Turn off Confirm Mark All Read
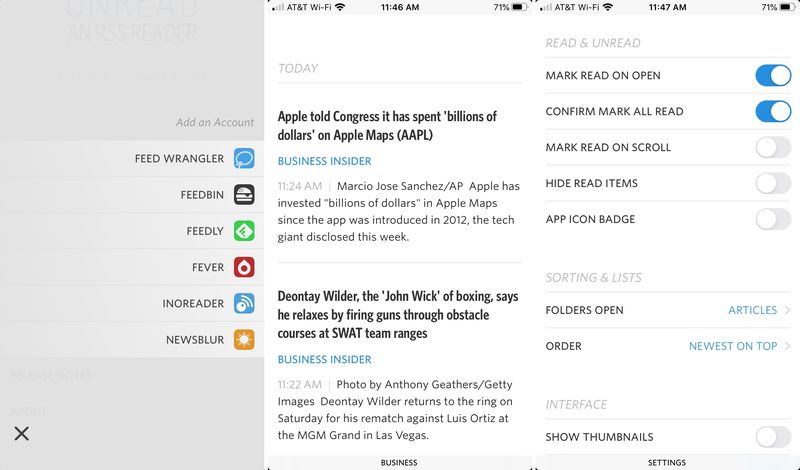This screenshot has height=470, width=800. coord(773,111)
